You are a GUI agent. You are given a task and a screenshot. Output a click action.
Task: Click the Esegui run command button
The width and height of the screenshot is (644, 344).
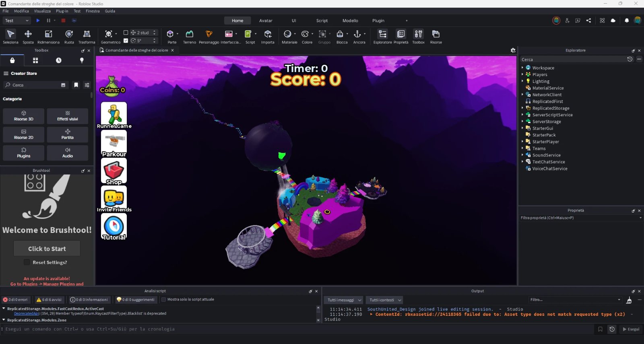(x=631, y=329)
